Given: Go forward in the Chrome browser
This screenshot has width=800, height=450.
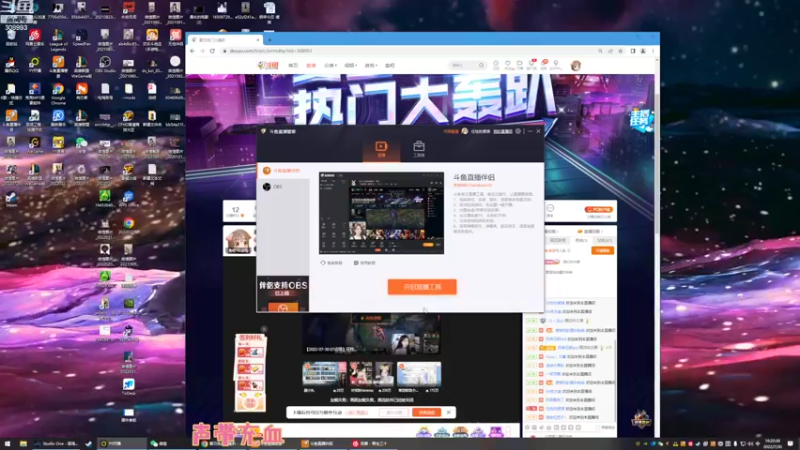Looking at the screenshot, I should pyautogui.click(x=202, y=51).
